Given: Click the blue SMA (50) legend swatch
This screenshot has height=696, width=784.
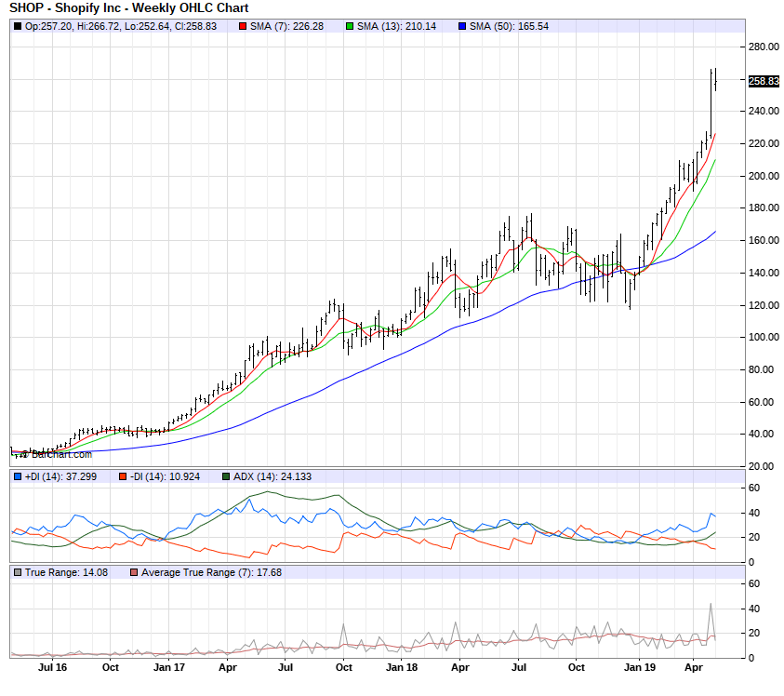Looking at the screenshot, I should (x=462, y=27).
